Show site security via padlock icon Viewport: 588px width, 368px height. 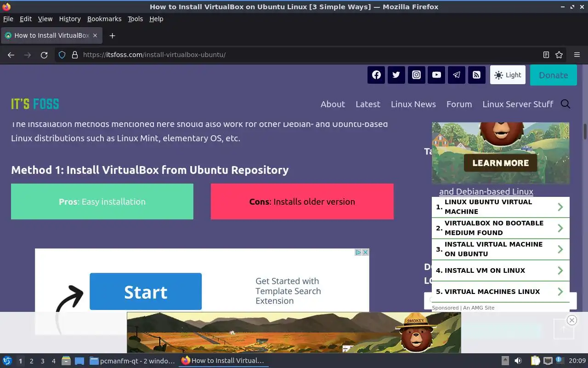75,55
